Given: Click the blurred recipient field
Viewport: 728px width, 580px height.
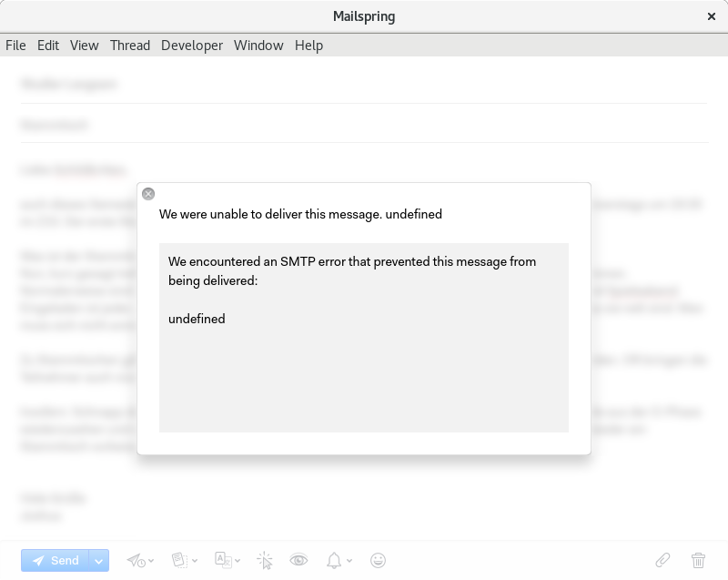Looking at the screenshot, I should [364, 84].
